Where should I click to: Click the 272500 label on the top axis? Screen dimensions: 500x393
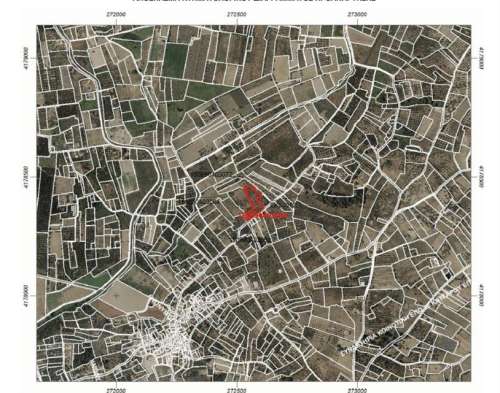point(237,15)
